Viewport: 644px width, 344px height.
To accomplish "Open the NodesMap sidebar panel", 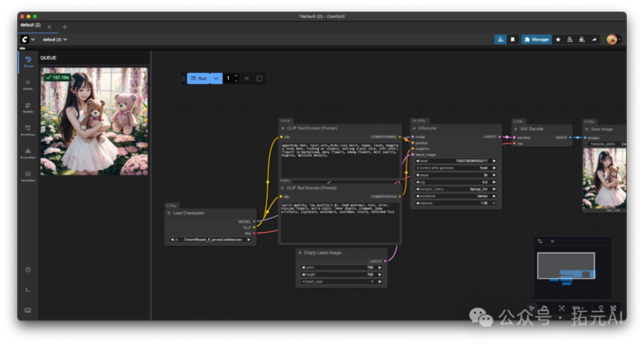I will pyautogui.click(x=28, y=154).
